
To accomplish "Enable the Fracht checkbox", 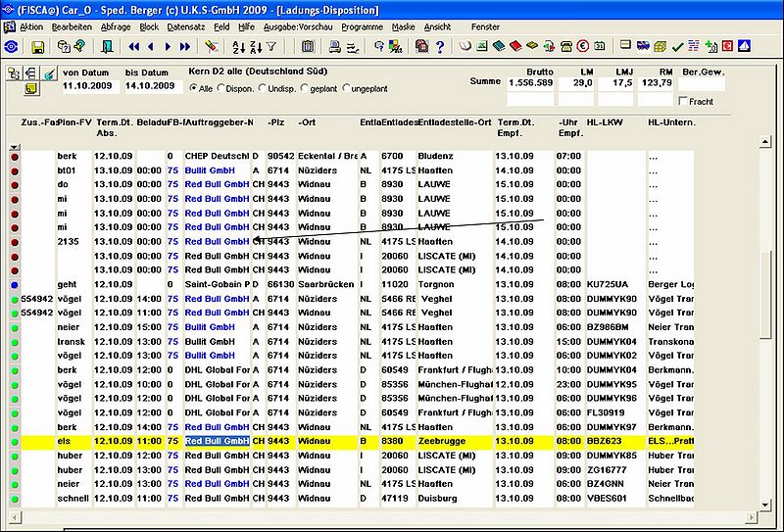I will (x=683, y=101).
